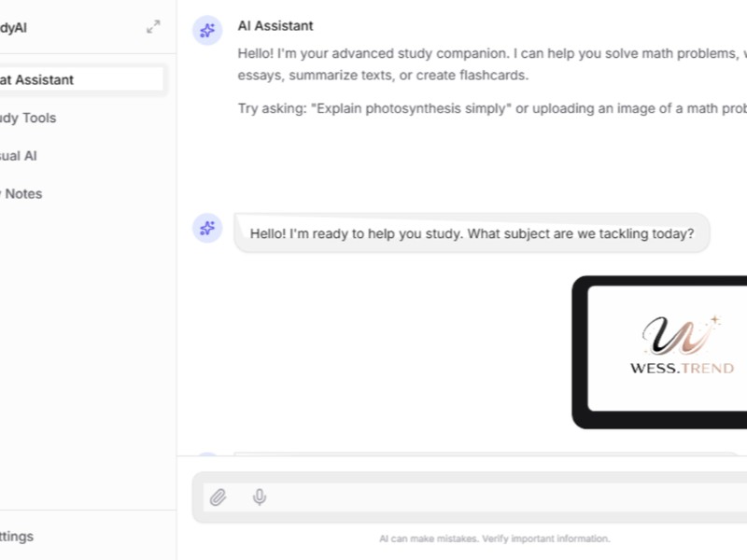747x560 pixels.
Task: Click the 'ready to help you study' message bubble
Action: pyautogui.click(x=472, y=233)
